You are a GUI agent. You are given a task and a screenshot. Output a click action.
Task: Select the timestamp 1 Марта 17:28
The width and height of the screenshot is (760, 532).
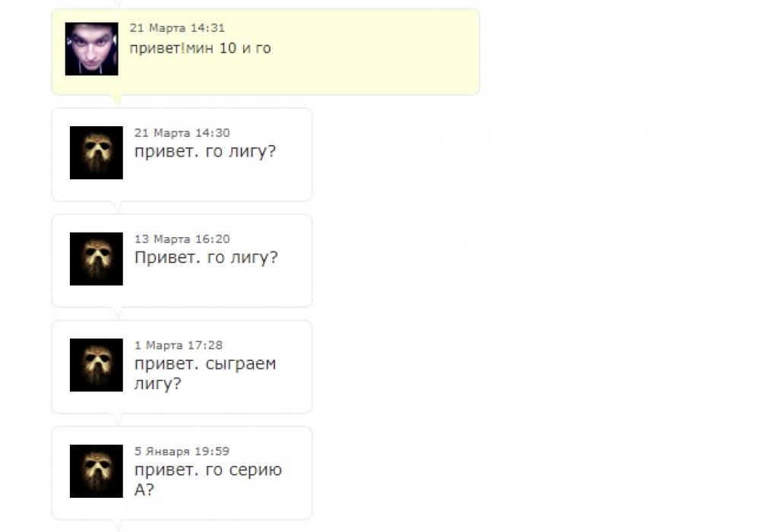click(x=179, y=345)
